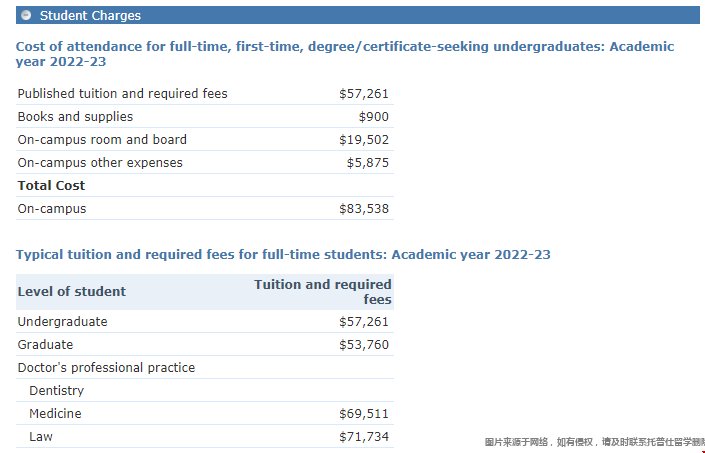Click the $57,261 published tuition value

(x=364, y=94)
